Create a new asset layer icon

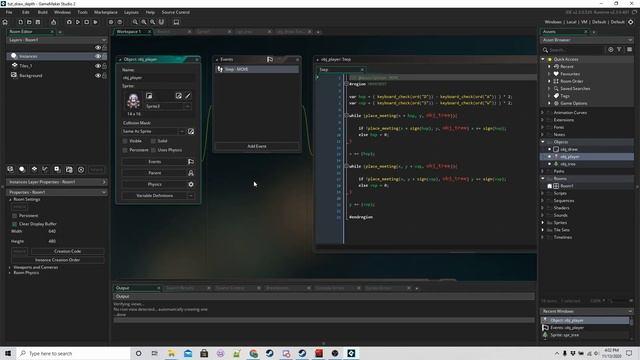[x=57, y=169]
